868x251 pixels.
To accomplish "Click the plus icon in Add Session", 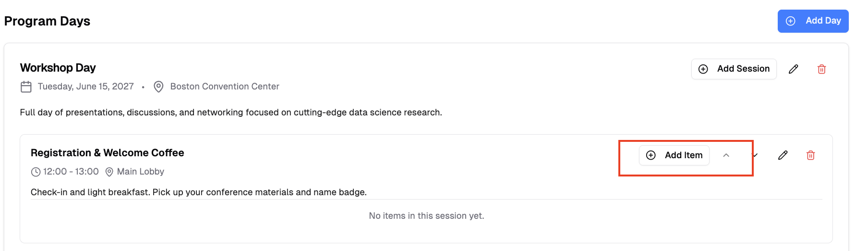I will tap(703, 69).
